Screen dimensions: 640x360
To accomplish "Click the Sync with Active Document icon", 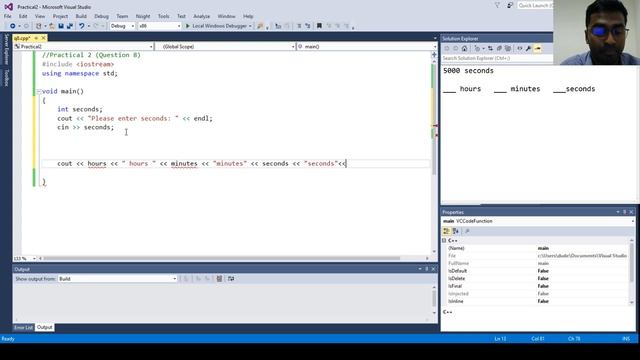I will (490, 49).
